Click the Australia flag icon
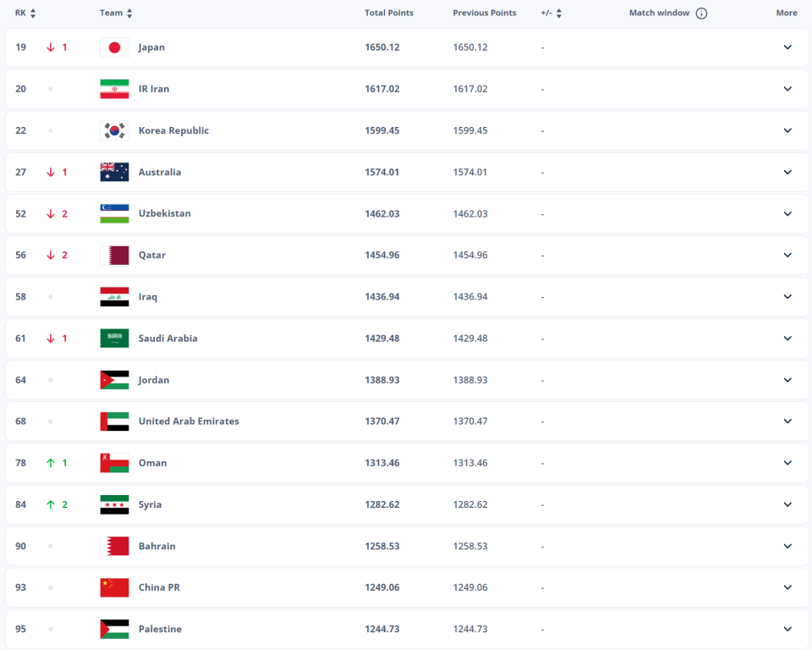The image size is (812, 650). 114,172
